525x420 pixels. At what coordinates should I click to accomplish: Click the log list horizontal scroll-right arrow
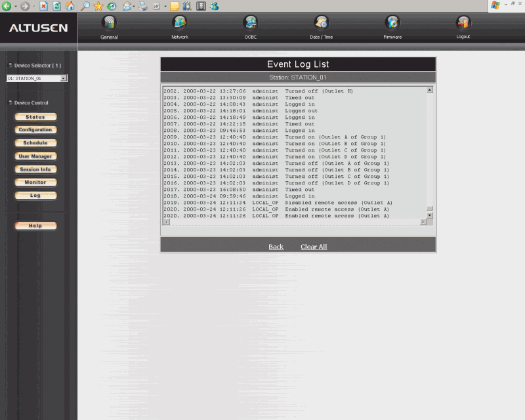coord(423,222)
